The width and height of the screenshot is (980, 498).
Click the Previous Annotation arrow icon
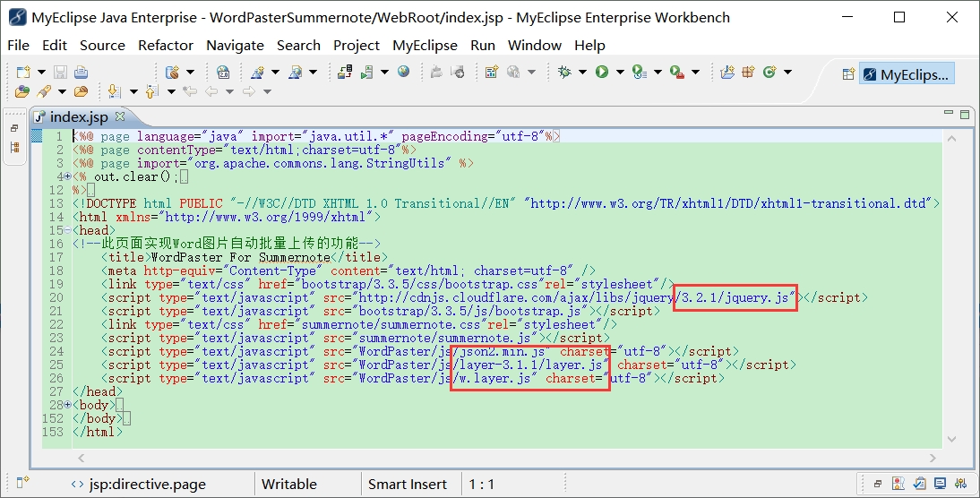(152, 92)
